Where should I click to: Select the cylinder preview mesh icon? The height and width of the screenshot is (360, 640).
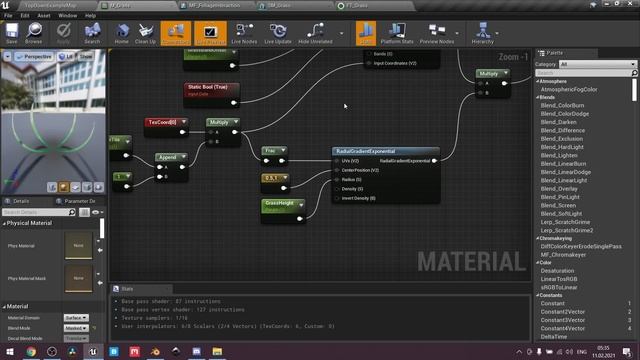[52, 187]
